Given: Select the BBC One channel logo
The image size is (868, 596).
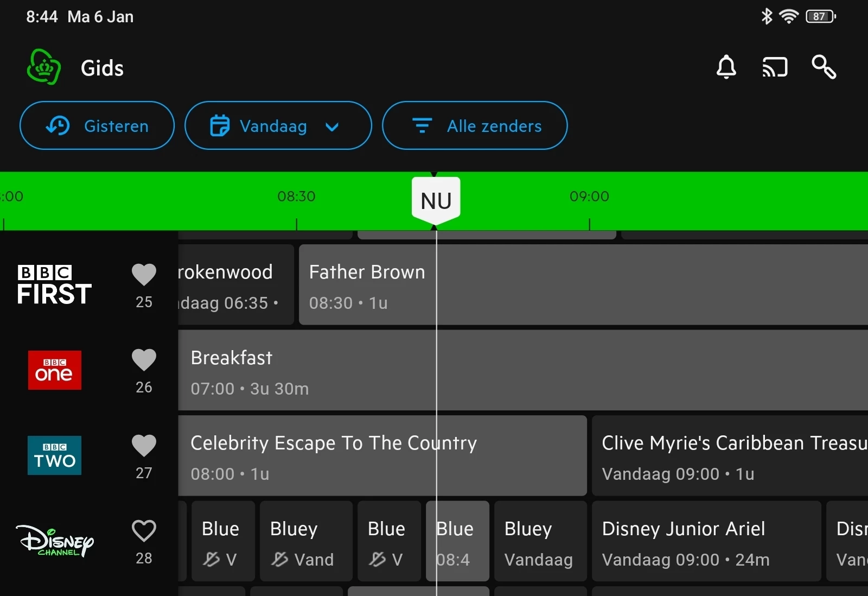Looking at the screenshot, I should tap(54, 370).
